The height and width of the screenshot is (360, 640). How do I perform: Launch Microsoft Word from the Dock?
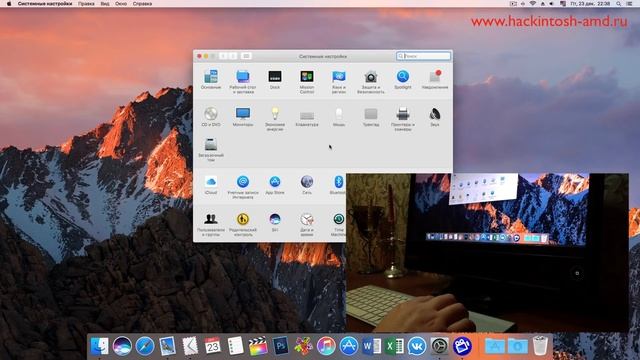[371, 346]
